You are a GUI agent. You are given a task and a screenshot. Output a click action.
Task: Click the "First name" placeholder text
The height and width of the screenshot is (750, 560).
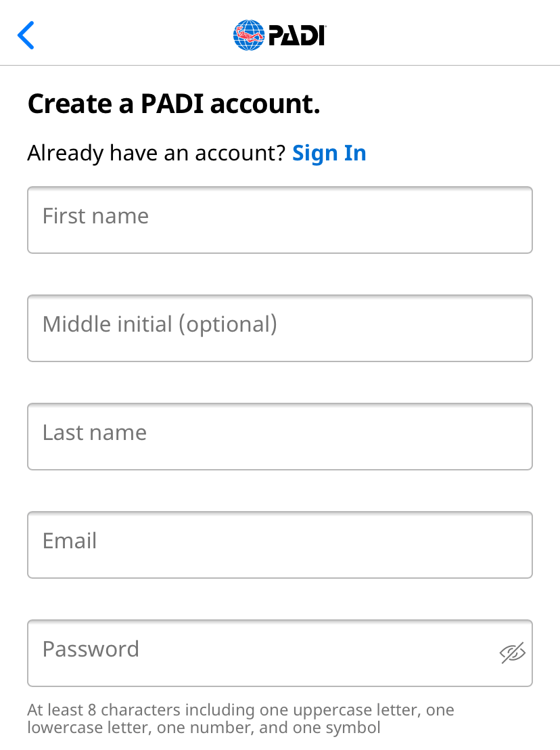[95, 216]
